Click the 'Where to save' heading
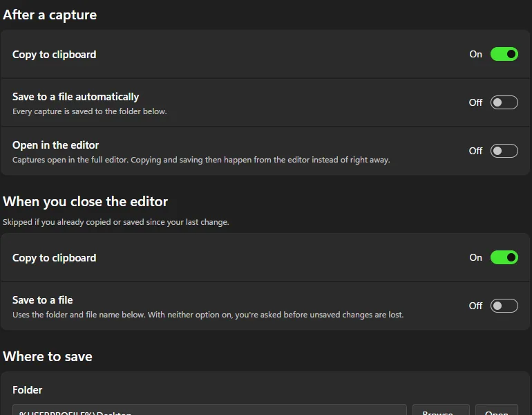The width and height of the screenshot is (532, 415). (x=48, y=357)
